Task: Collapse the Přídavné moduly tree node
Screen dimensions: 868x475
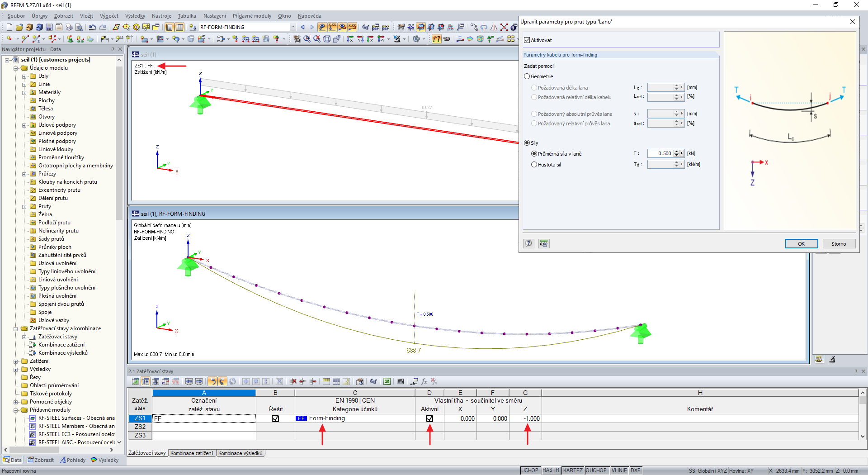Action: coord(15,410)
